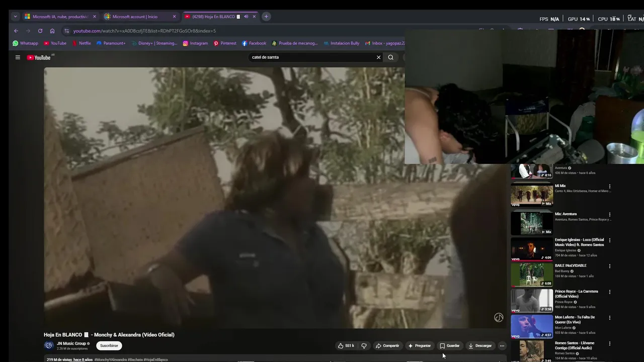Image resolution: width=644 pixels, height=362 pixels.
Task: Open options menu for 'Enrique Iglesias - Loco'
Action: (x=610, y=240)
